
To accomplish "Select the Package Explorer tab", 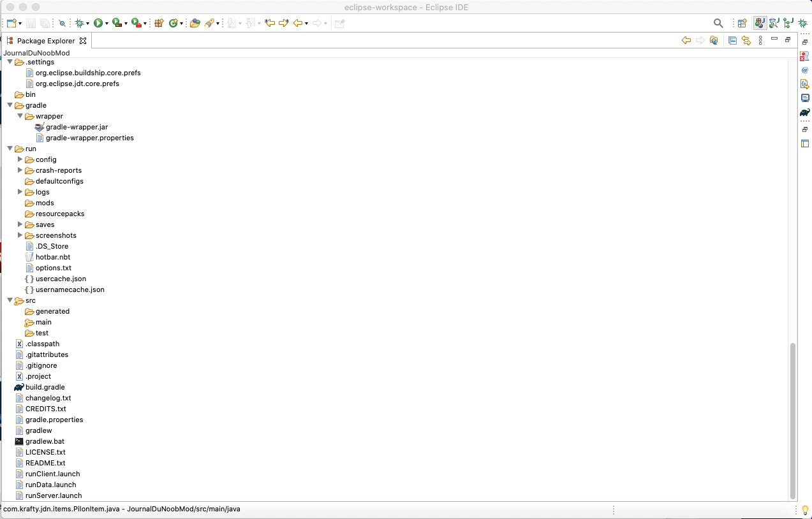I will coord(45,41).
